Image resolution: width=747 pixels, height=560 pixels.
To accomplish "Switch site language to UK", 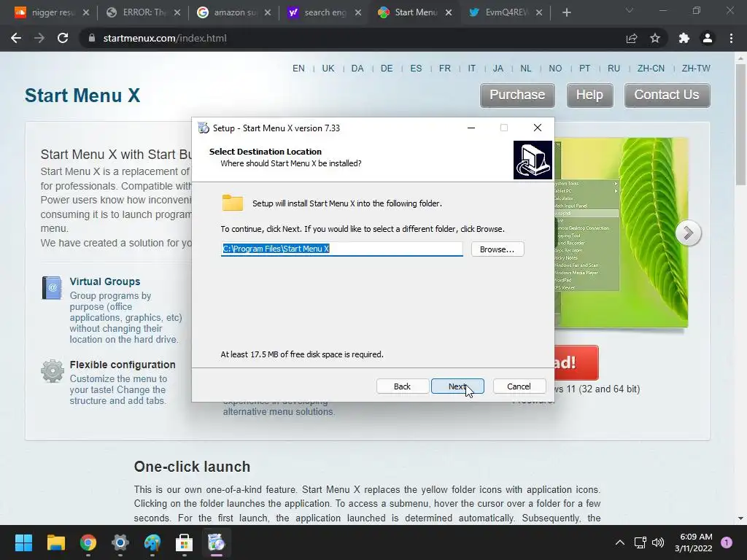I will click(x=328, y=68).
